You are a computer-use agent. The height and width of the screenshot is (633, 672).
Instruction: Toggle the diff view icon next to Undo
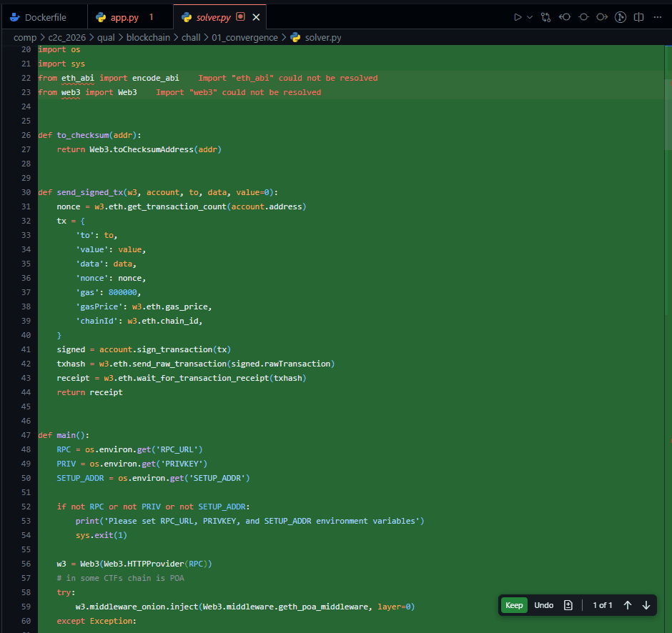click(568, 605)
